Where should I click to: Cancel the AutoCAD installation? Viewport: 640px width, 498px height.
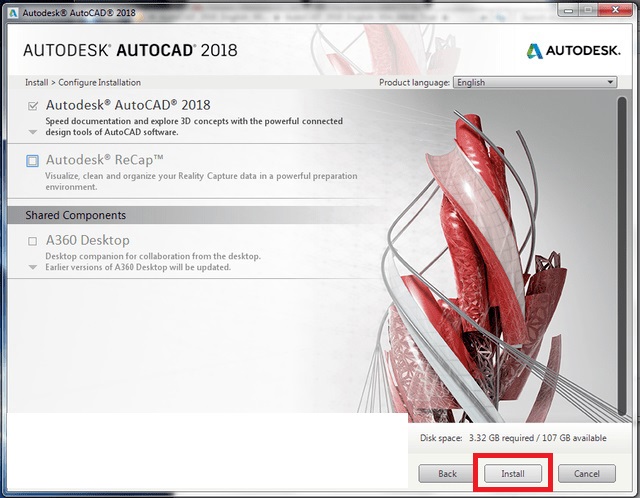coord(587,474)
